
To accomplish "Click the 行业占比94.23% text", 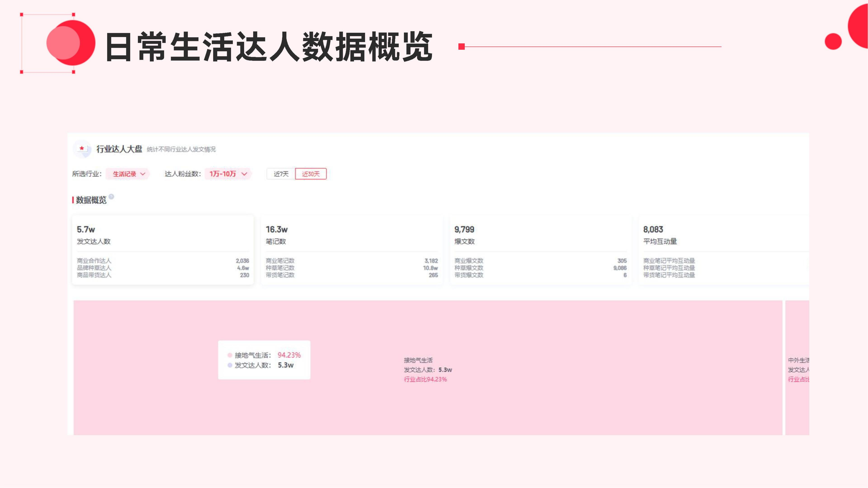I will click(x=425, y=379).
